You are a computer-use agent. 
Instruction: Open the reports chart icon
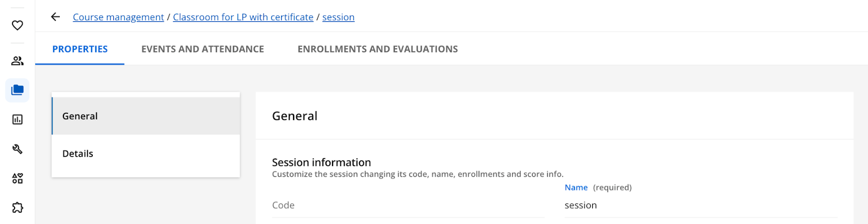click(x=17, y=119)
